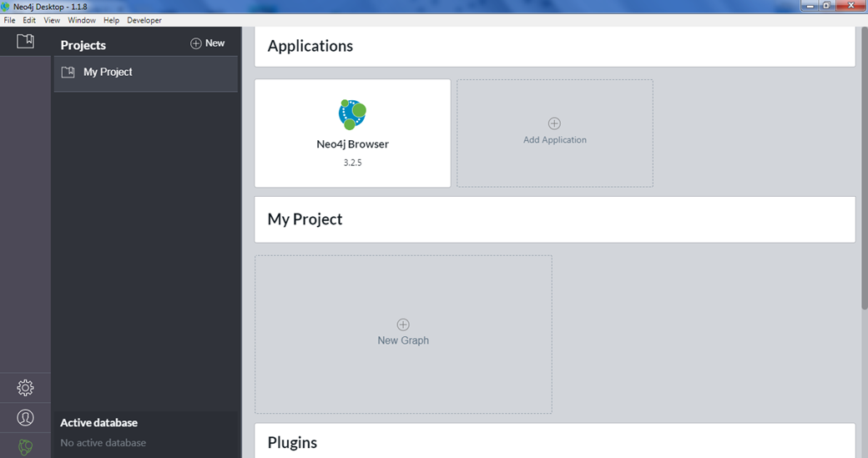This screenshot has width=868, height=458.
Task: Click the plus icon above New Graph
Action: coord(403,325)
